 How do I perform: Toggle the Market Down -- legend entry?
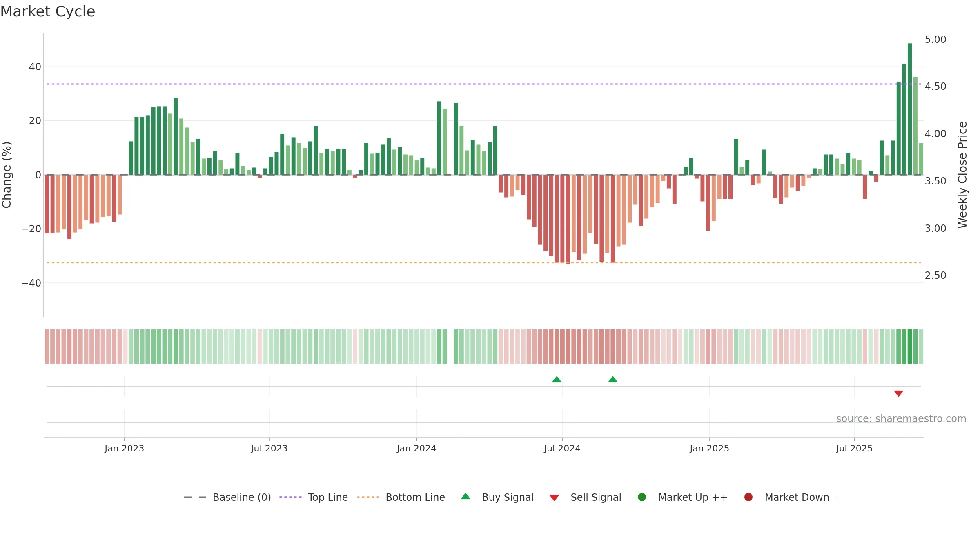tap(792, 497)
